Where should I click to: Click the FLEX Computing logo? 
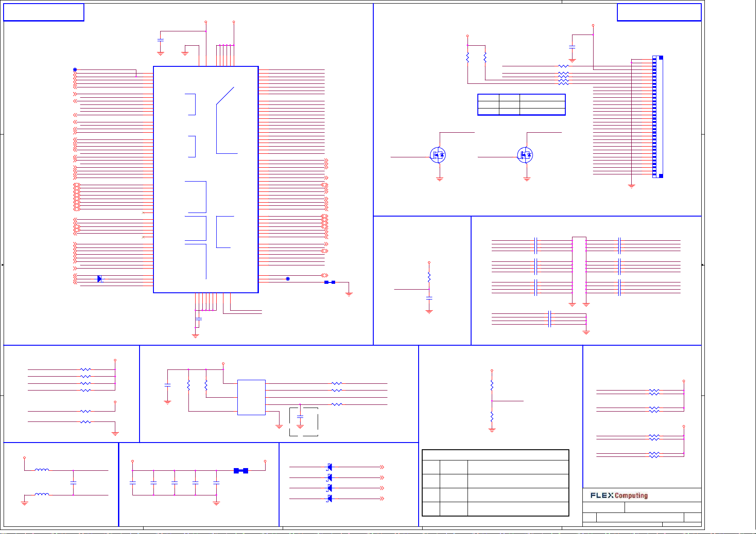pyautogui.click(x=619, y=495)
